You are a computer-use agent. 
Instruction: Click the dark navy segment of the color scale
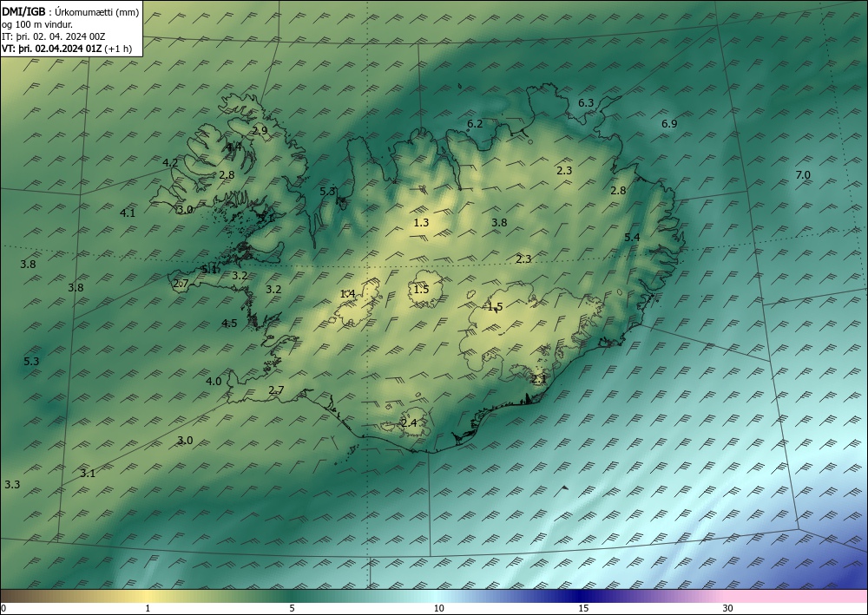[x=578, y=596]
